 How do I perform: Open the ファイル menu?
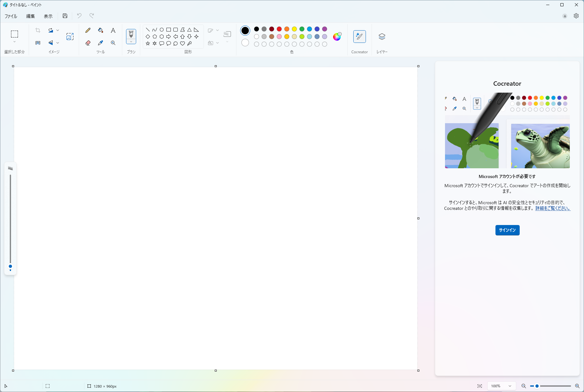pyautogui.click(x=11, y=16)
